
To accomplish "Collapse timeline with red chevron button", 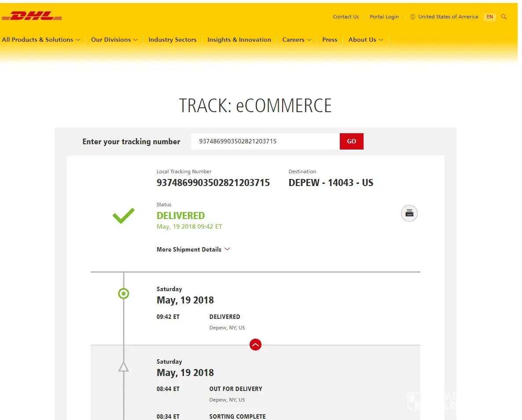I will tap(255, 344).
